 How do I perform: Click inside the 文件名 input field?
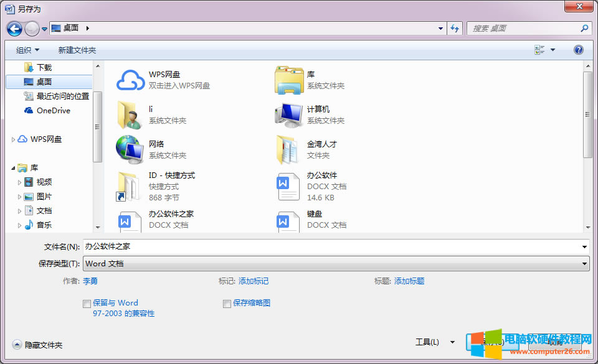[x=249, y=247]
